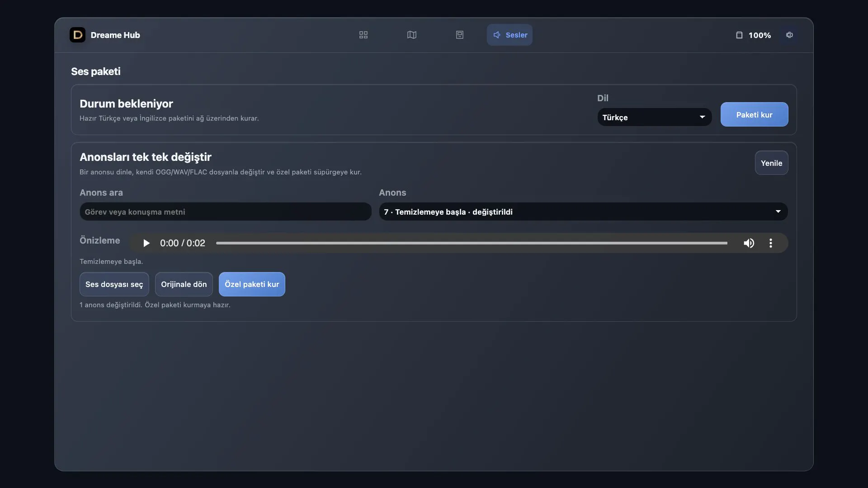The width and height of the screenshot is (868, 488).
Task: Click the Özel paketi kur button
Action: [x=252, y=284]
